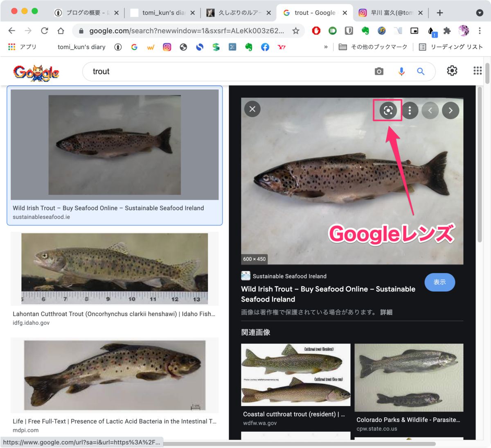Go to the next image in the preview
Viewport: 491px width, 448px height.
450,110
